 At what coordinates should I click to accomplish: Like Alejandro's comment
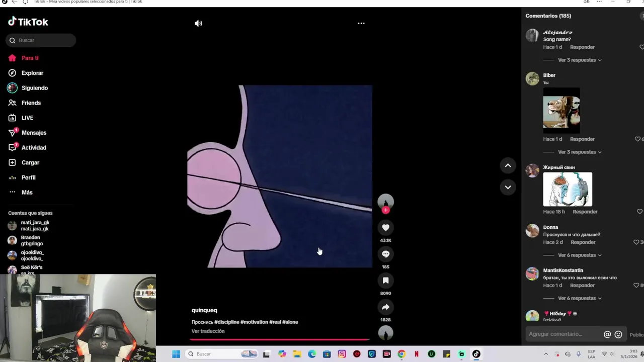click(x=641, y=47)
